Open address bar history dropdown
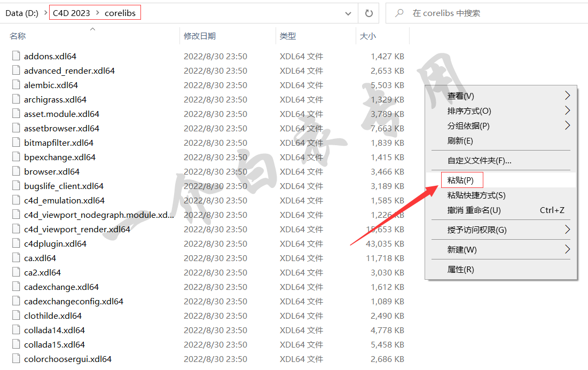 coord(348,13)
